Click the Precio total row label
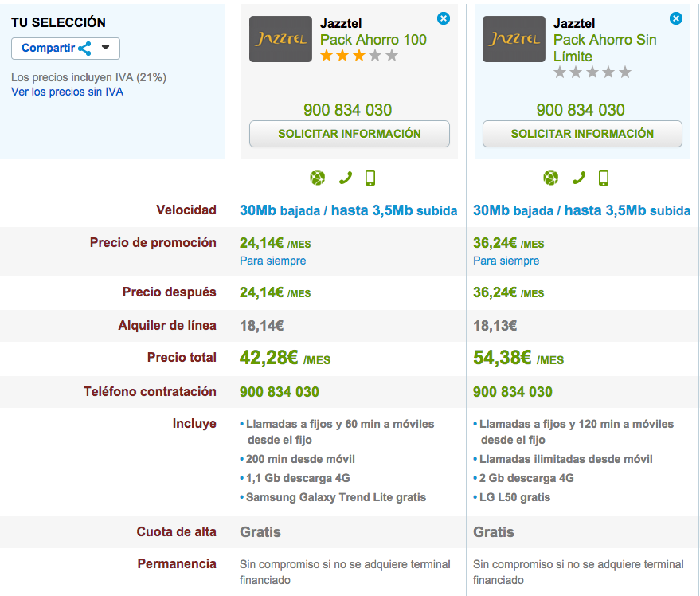Image resolution: width=700 pixels, height=596 pixels. tap(182, 358)
